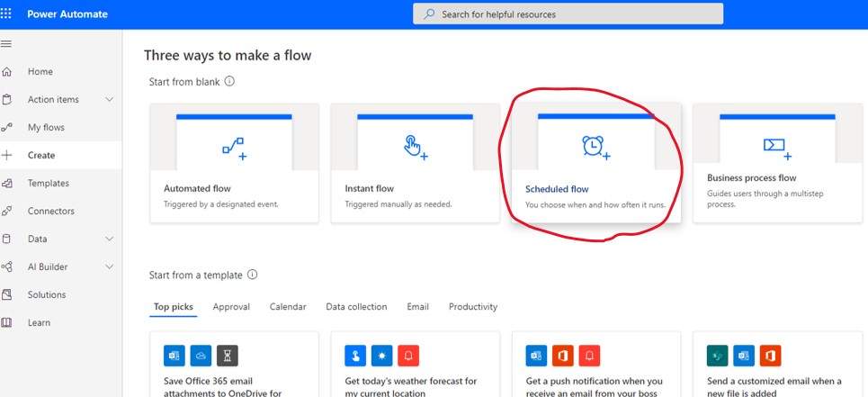868x397 pixels.
Task: Switch to the Data collection tab
Action: click(x=356, y=307)
